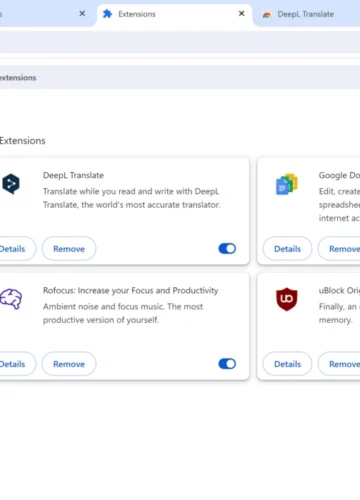Viewport: 360px width, 500px height.
Task: Close the Extensions tab
Action: [242, 13]
